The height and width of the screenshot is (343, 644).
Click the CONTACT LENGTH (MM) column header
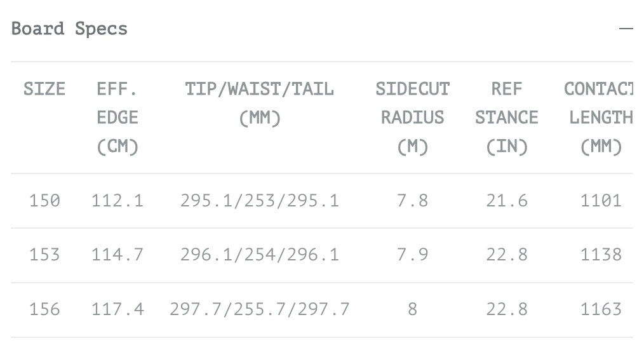coord(600,118)
